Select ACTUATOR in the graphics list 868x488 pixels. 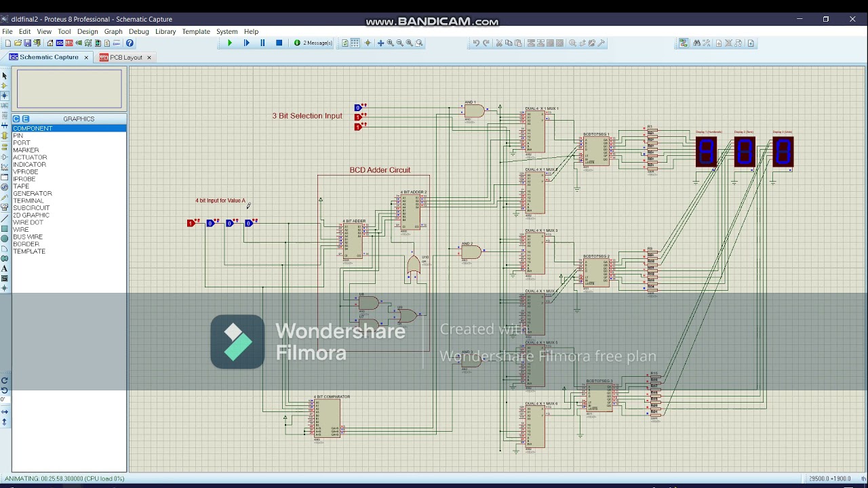pyautogui.click(x=68, y=157)
